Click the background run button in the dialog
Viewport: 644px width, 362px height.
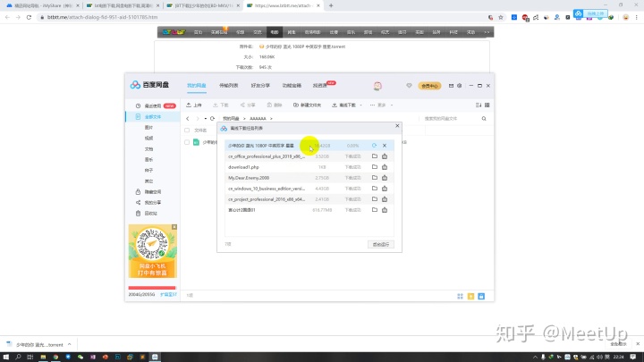(381, 244)
